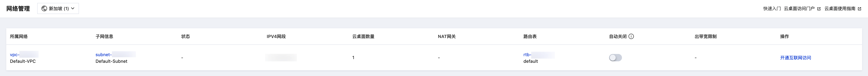Open the subnet- ID link
The height and width of the screenshot is (76, 868).
[103, 55]
